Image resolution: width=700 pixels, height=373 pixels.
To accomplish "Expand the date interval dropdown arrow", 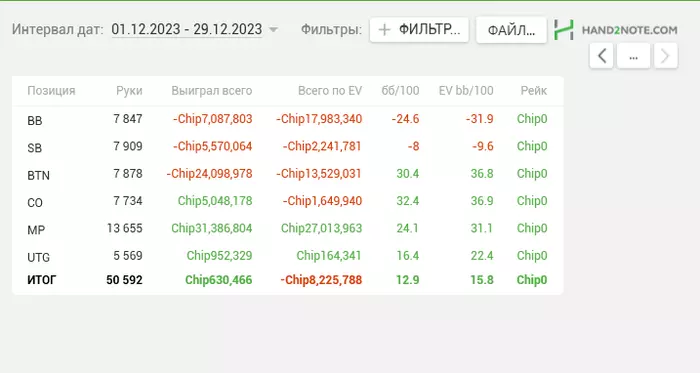I will pyautogui.click(x=273, y=30).
